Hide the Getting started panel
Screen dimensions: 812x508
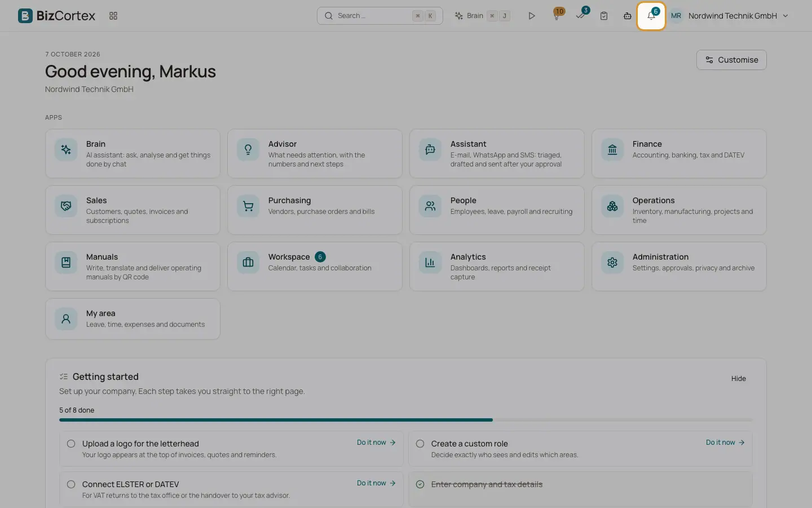tap(739, 379)
